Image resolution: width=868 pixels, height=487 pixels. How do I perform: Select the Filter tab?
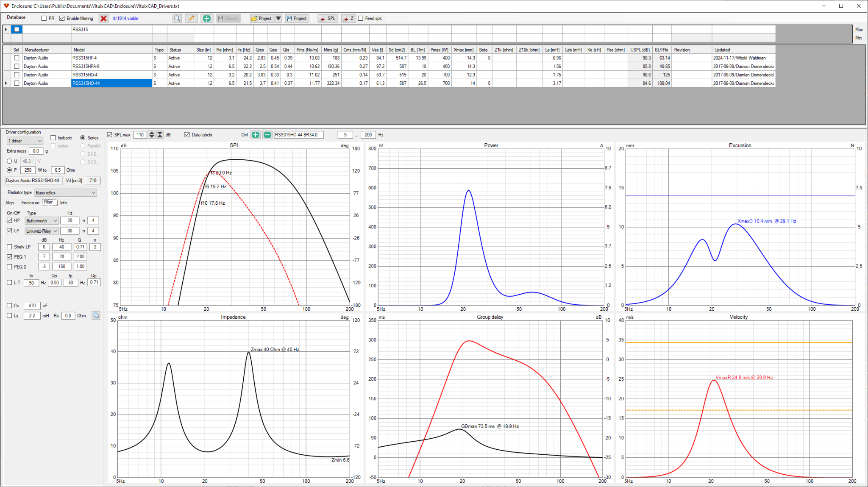coord(49,202)
